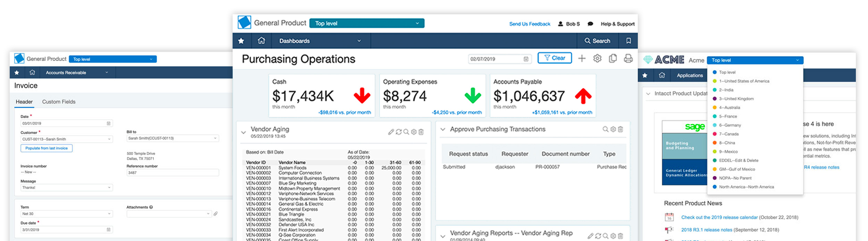The height and width of the screenshot is (241, 868).
Task: Clear the dashboard filter
Action: coord(554,58)
